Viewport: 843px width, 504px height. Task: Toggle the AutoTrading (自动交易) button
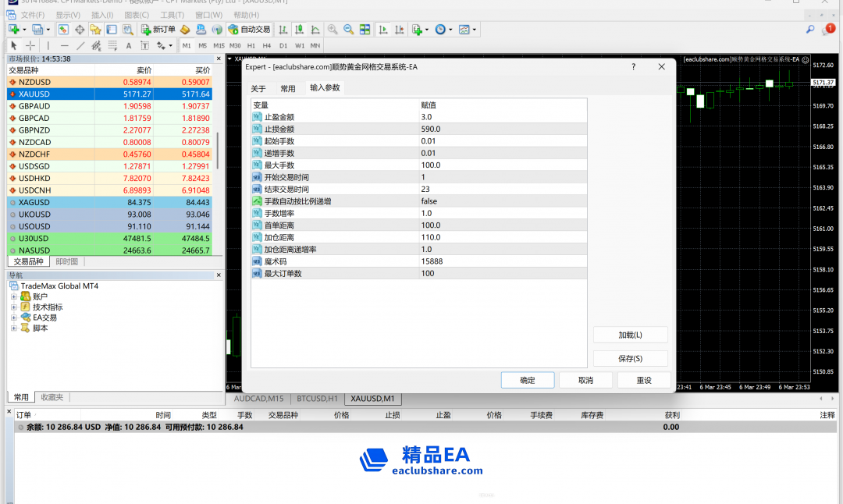point(249,30)
